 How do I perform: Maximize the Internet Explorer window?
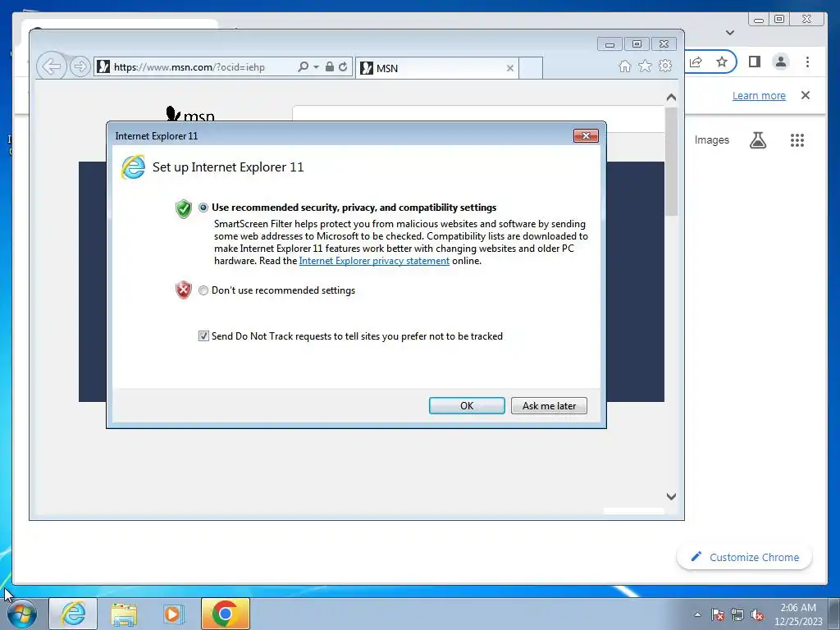[x=637, y=44]
